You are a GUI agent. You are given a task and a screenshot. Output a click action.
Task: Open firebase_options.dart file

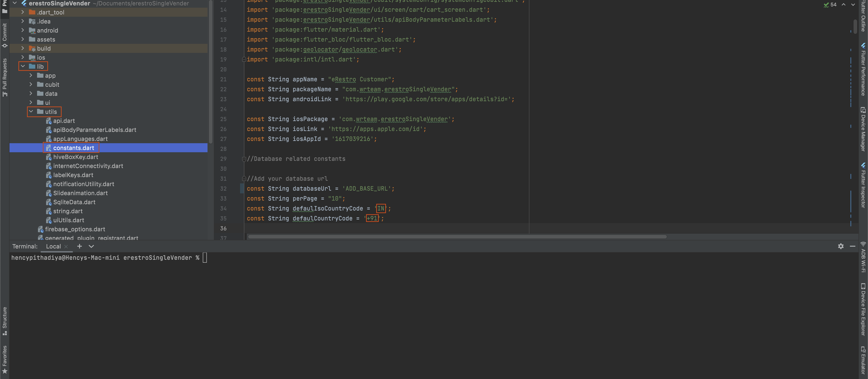(75, 229)
